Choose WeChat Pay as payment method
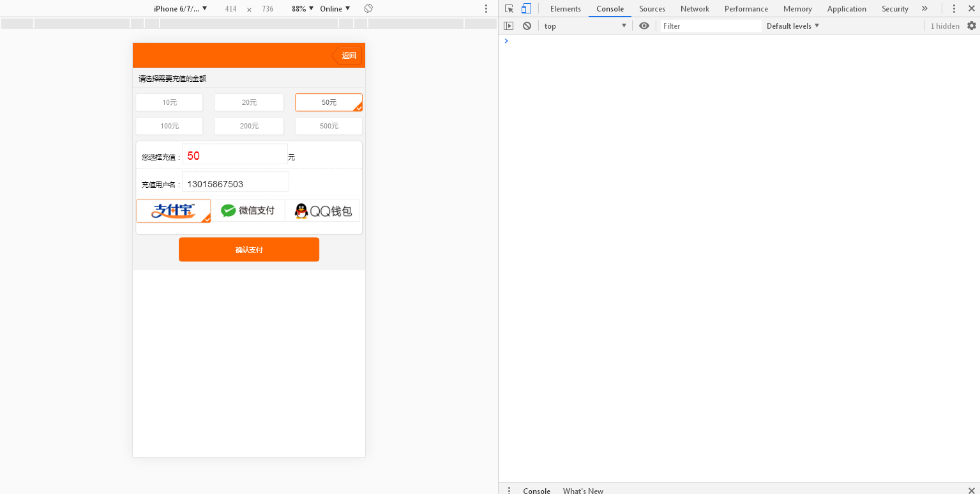Viewport: 980px width, 494px height. click(248, 211)
